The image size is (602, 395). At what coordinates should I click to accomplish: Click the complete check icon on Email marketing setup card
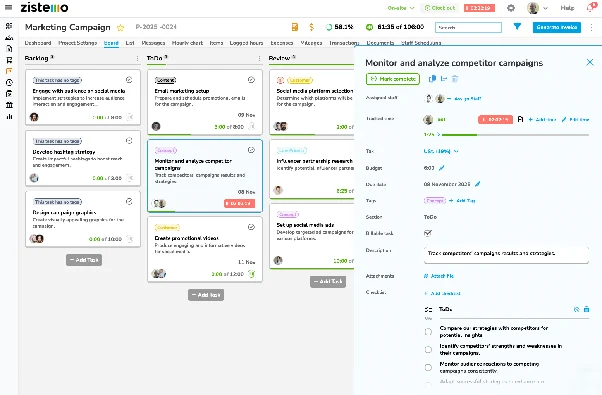coord(251,80)
